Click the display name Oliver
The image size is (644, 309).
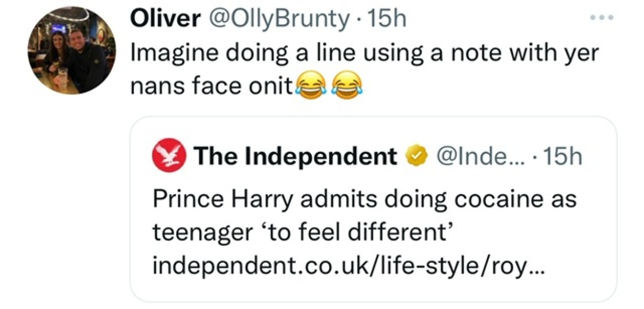click(165, 20)
